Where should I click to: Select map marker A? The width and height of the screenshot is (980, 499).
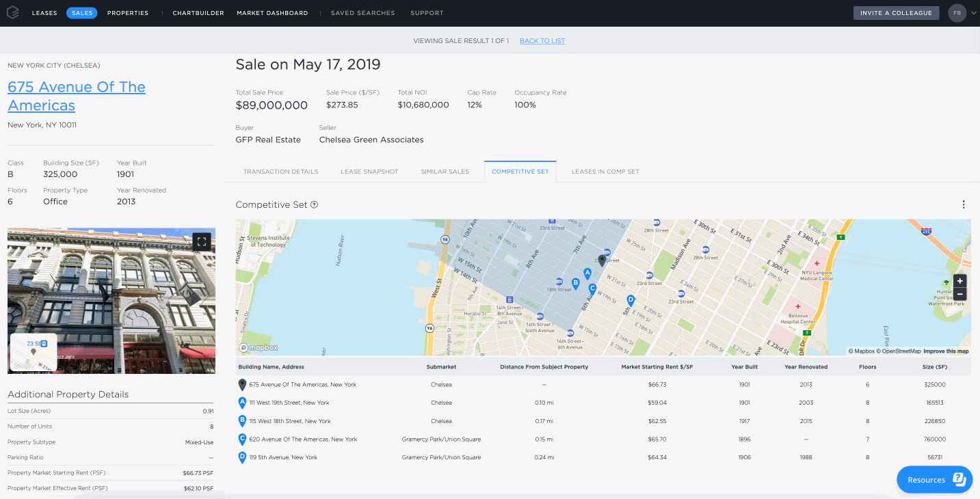point(587,274)
